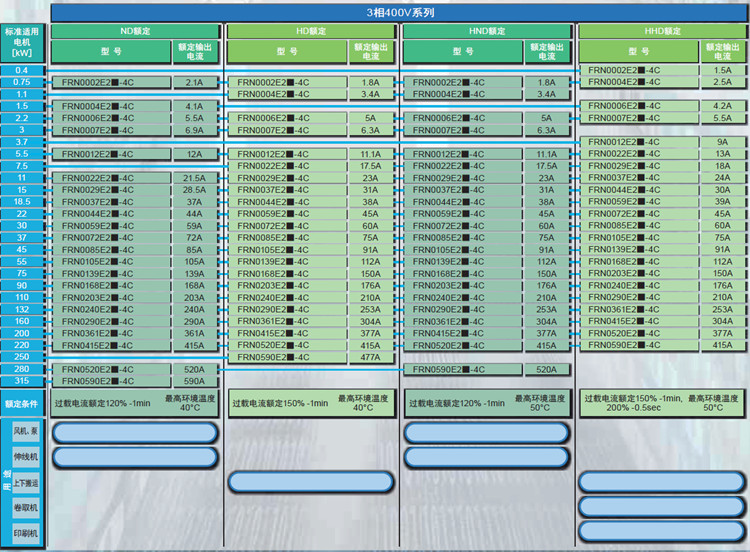The width and height of the screenshot is (750, 552).
Task: Click FRN0590E2■-4C model in HD column
Action: tap(287, 357)
